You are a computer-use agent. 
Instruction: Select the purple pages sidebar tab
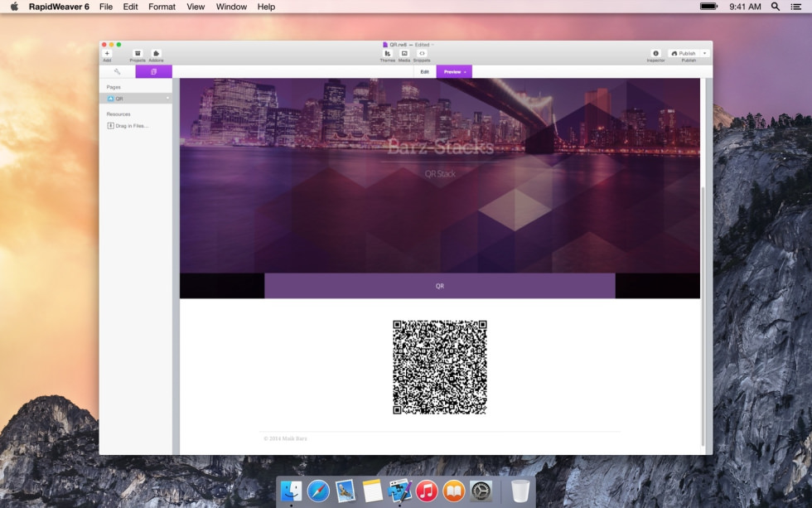(x=154, y=71)
